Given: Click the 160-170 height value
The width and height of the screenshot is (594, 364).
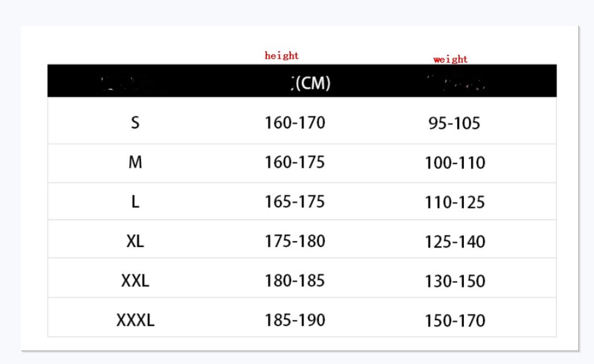Looking at the screenshot, I should (x=295, y=122).
